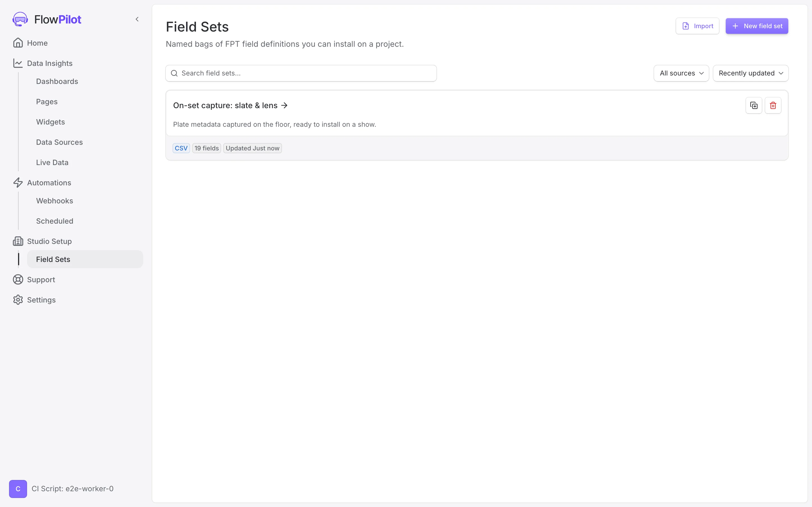Click the Support lifebuoy icon
Screen dimensions: 812x507
point(18,280)
